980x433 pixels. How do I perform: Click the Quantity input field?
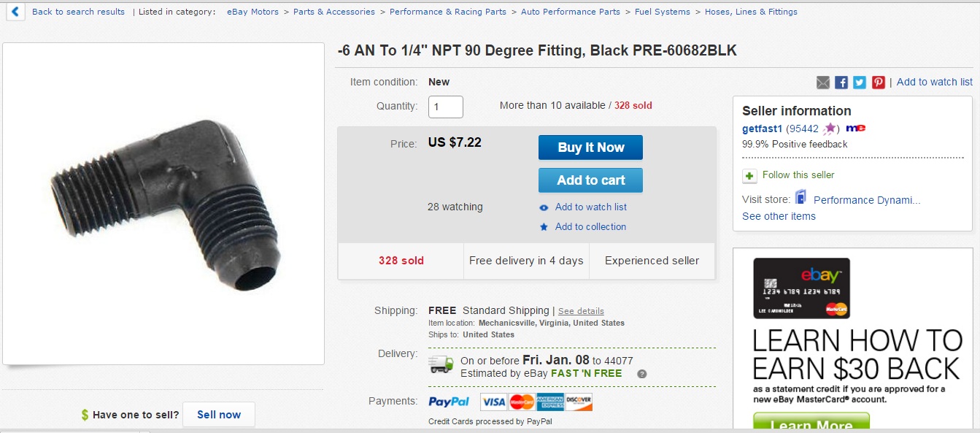pos(445,107)
